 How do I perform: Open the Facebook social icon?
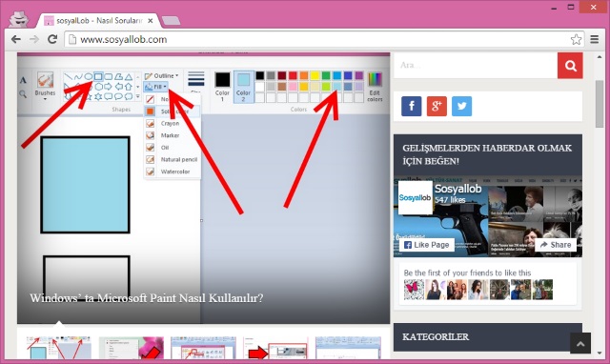click(411, 106)
